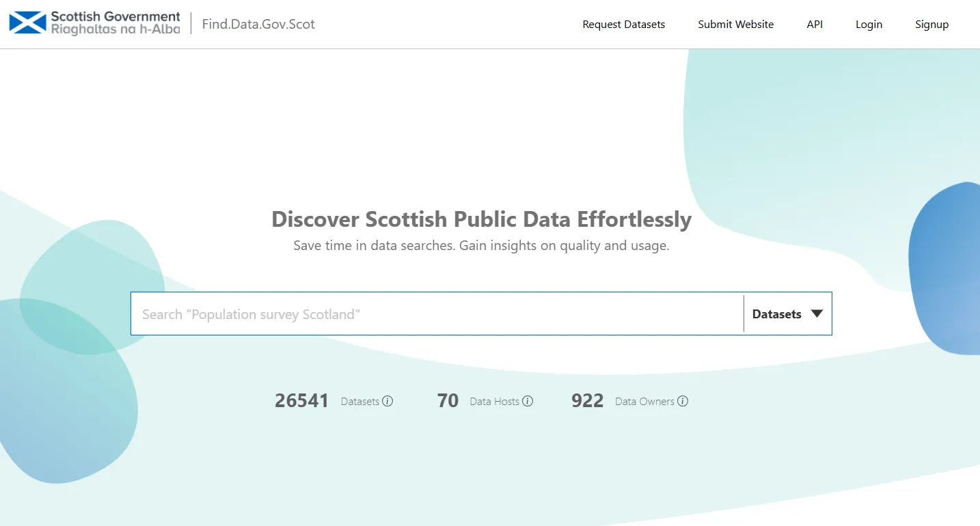Click the "Discover Scottish Public Data Effortlessly" heading
980x526 pixels.
pos(482,219)
